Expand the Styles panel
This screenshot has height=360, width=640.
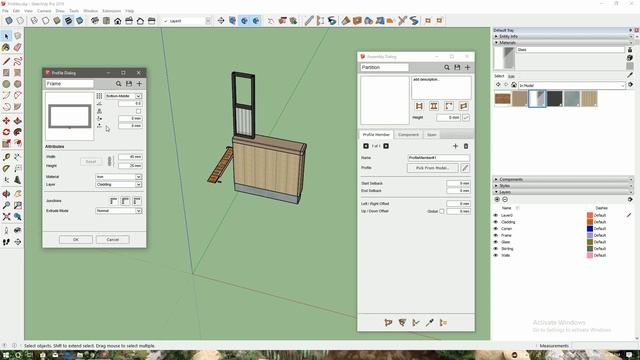[x=563, y=186]
